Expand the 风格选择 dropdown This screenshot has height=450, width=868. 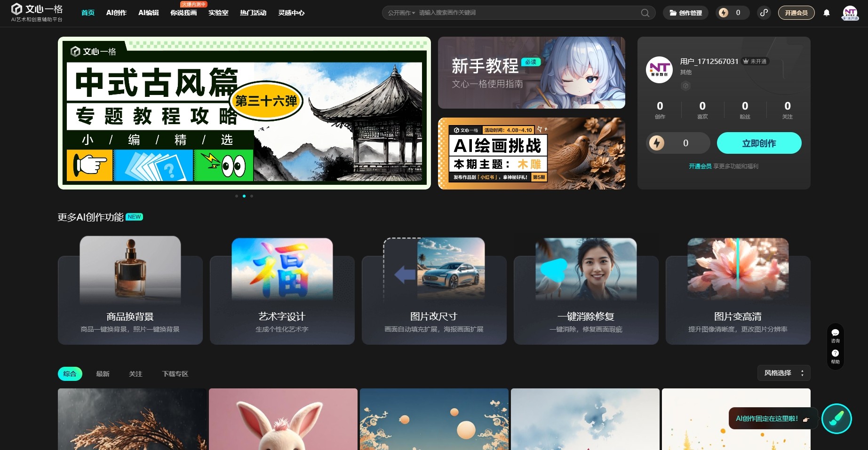click(x=784, y=373)
